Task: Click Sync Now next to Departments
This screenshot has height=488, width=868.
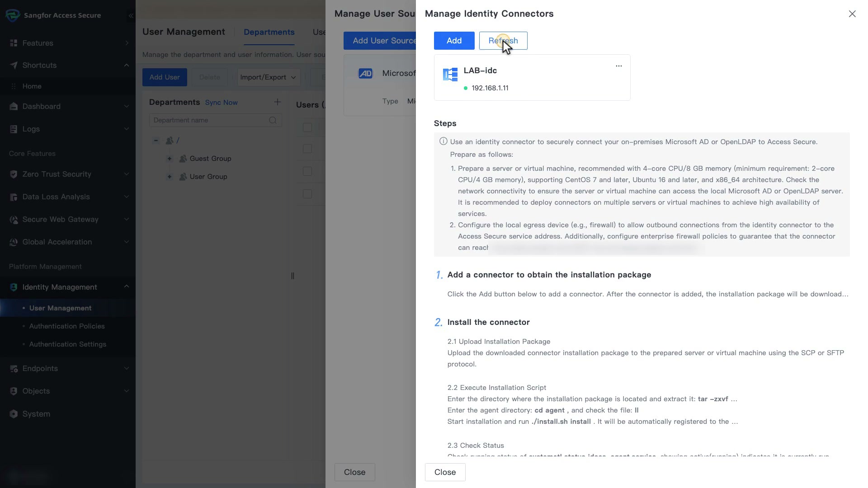Action: (x=221, y=103)
